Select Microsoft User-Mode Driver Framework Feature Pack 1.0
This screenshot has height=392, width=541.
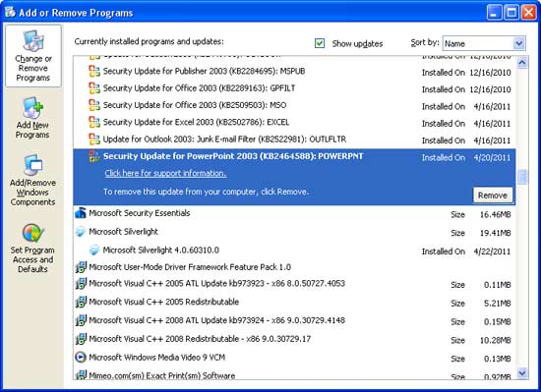[x=190, y=267]
